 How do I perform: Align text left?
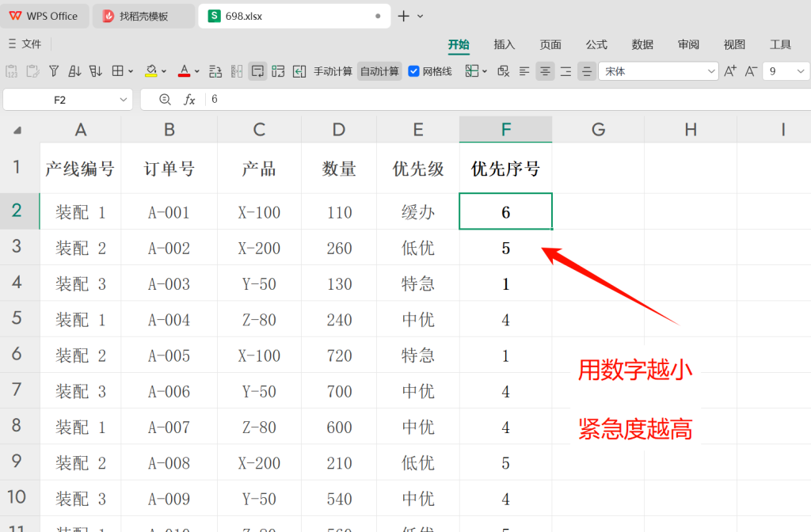[524, 71]
